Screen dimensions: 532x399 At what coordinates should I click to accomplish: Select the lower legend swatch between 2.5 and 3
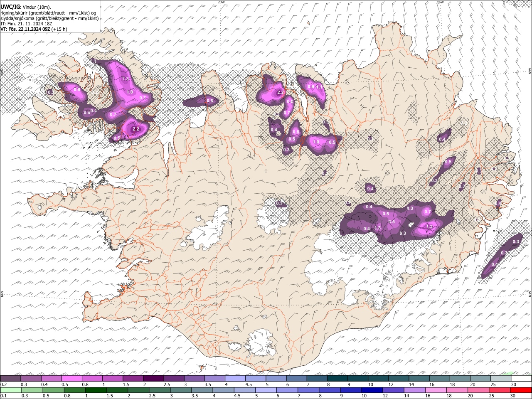pos(160,390)
